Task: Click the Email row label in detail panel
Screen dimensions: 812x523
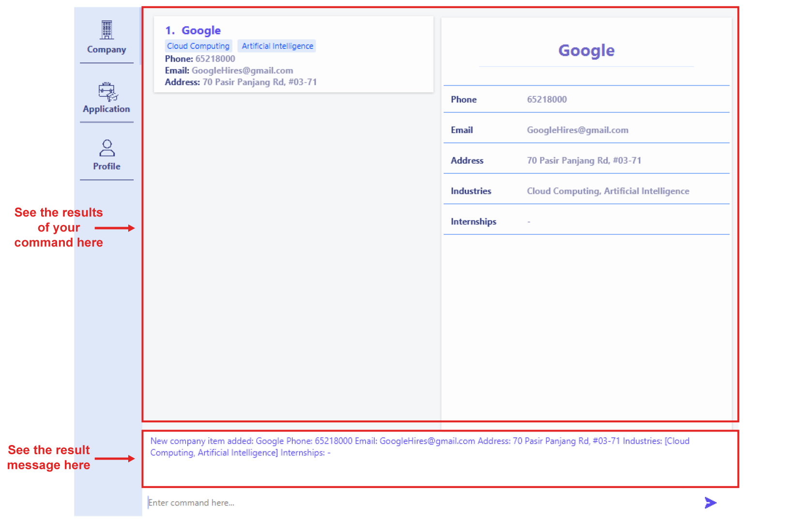Action: coord(462,130)
